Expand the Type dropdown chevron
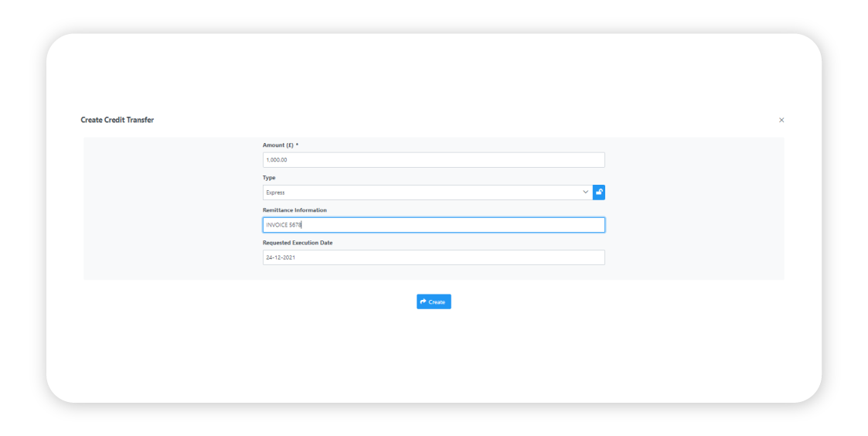The height and width of the screenshot is (436, 868). coord(585,192)
